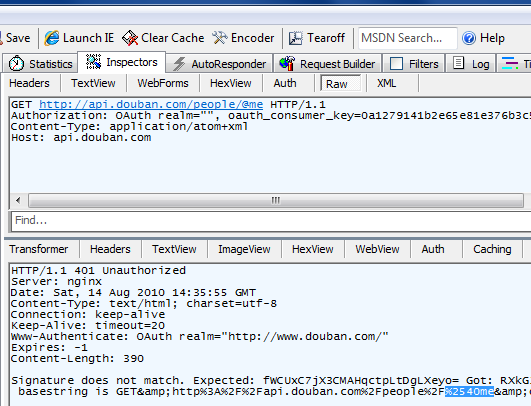This screenshot has width=531, height=406.
Task: Click the Encoder label
Action: (253, 38)
